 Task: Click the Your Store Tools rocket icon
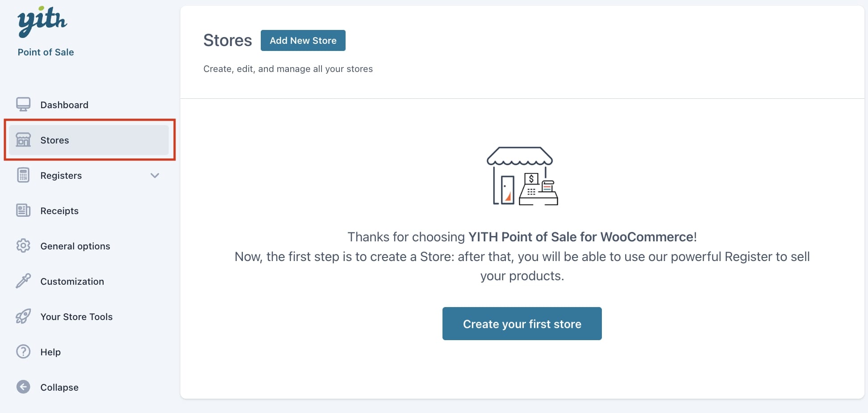coord(23,316)
